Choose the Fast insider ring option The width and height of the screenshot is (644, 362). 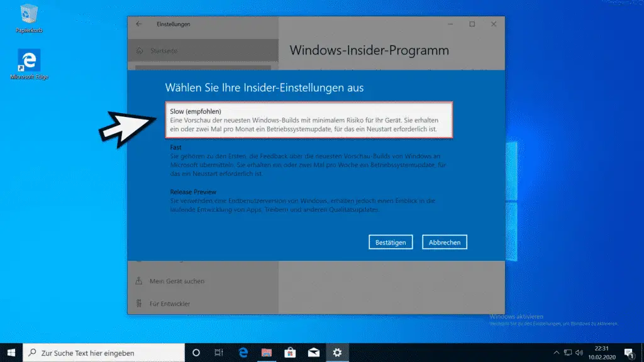tap(308, 160)
